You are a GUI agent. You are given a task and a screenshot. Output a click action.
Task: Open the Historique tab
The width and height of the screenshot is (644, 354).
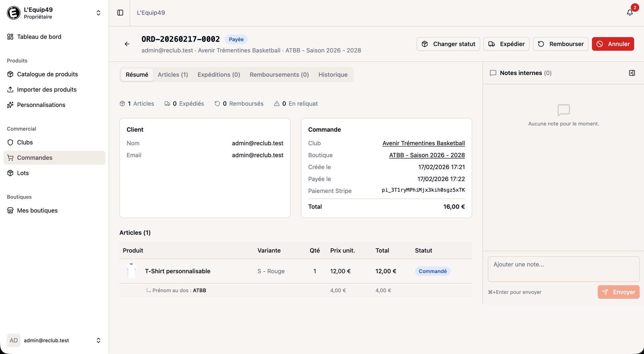[333, 74]
